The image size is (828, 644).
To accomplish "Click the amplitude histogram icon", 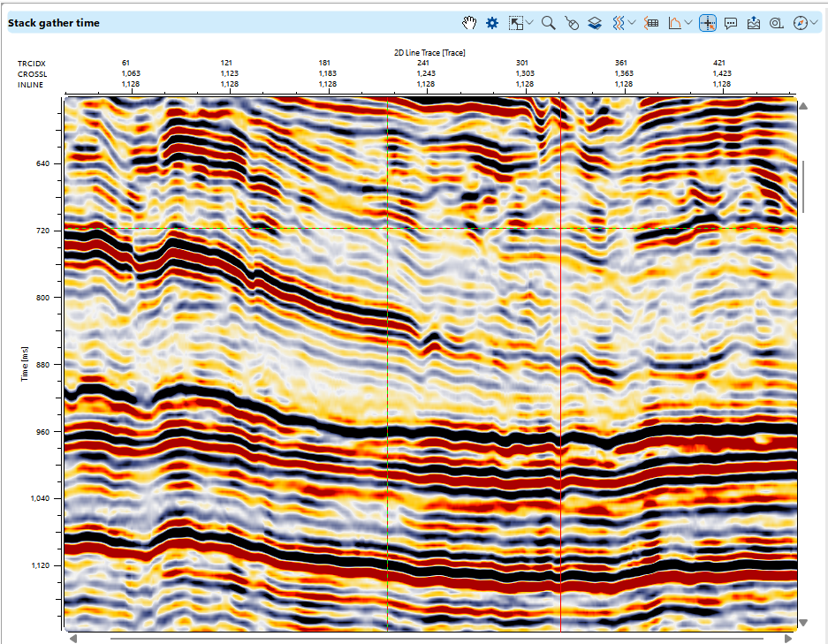I will (675, 23).
